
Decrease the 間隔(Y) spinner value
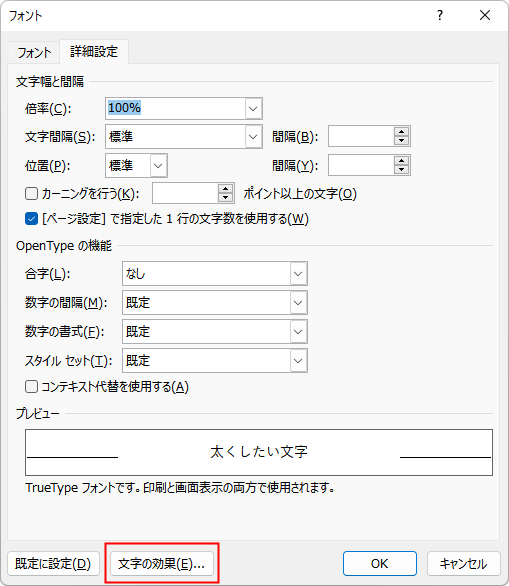(x=401, y=169)
